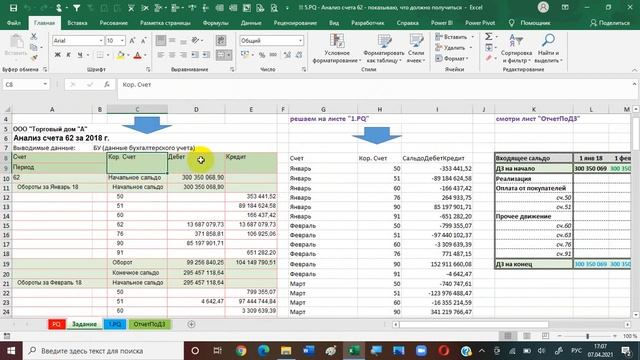Increase font size with large A icon
Image resolution: width=640 pixels, height=360 pixels.
pyautogui.click(x=132, y=40)
